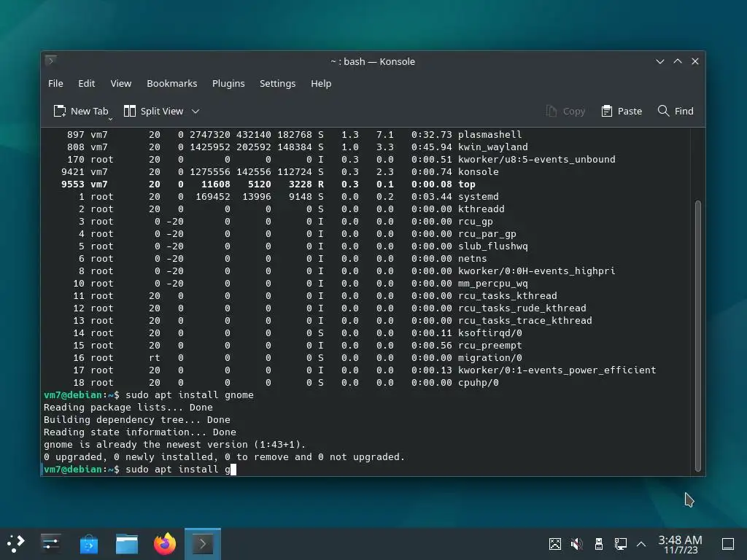Click the current prompt input line

(139, 469)
